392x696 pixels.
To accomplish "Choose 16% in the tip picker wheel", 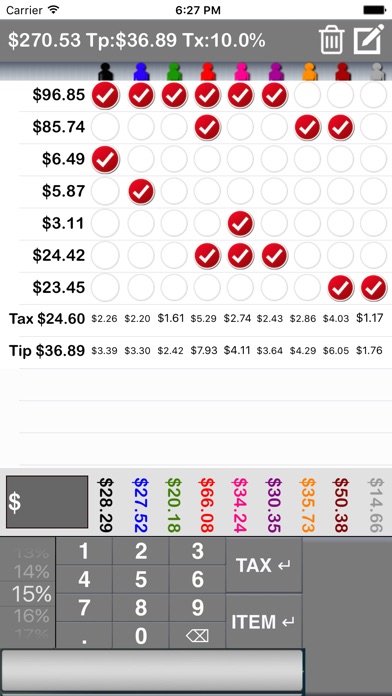I will pos(31,616).
